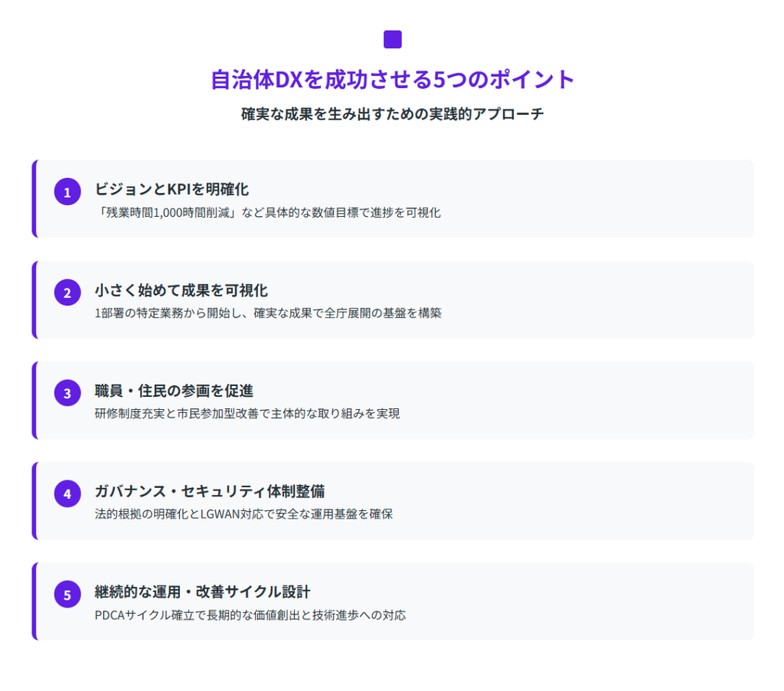Image resolution: width=784 pixels, height=691 pixels.
Task: Select the heading ビジョンとKPIを明確化
Action: [171, 188]
